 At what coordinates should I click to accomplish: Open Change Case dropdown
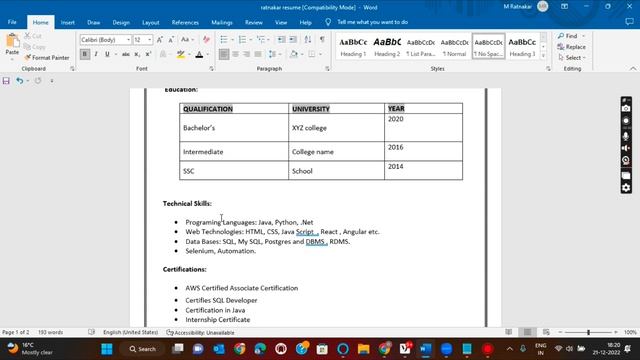click(x=187, y=40)
